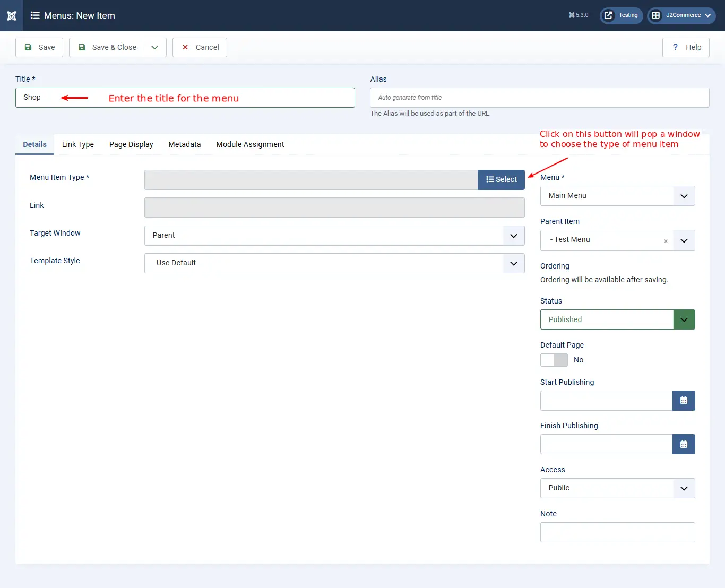Click the Cancel button
This screenshot has height=588, width=725.
(x=200, y=47)
